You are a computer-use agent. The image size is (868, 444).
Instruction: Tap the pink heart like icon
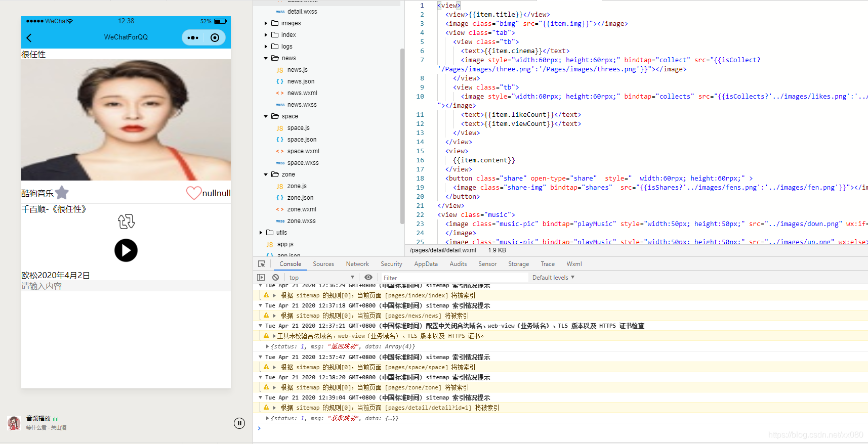[194, 193]
